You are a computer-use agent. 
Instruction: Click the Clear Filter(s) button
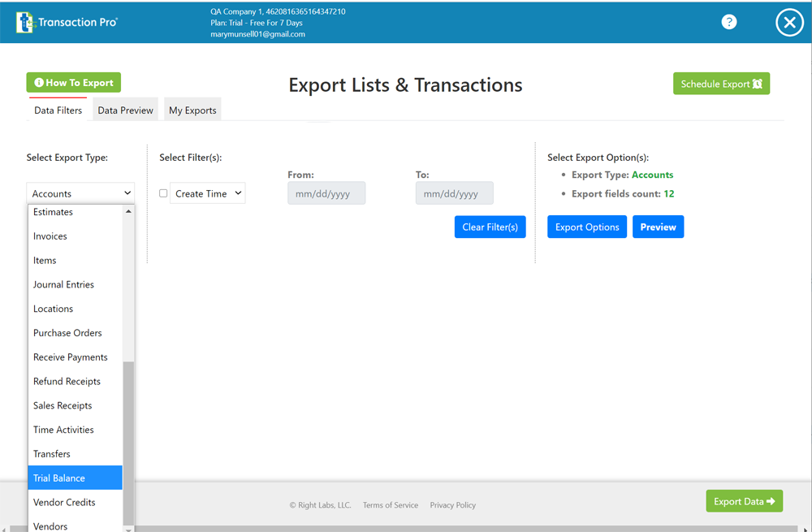(490, 227)
